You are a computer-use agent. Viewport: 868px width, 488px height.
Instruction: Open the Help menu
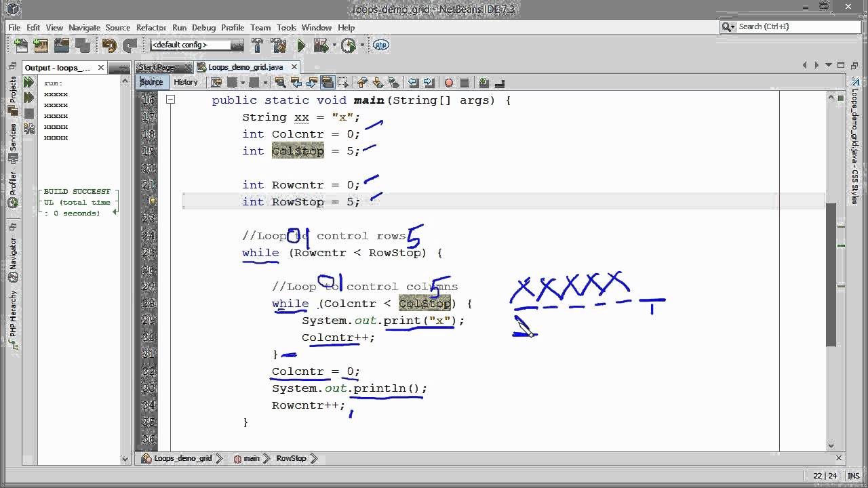tap(346, 28)
